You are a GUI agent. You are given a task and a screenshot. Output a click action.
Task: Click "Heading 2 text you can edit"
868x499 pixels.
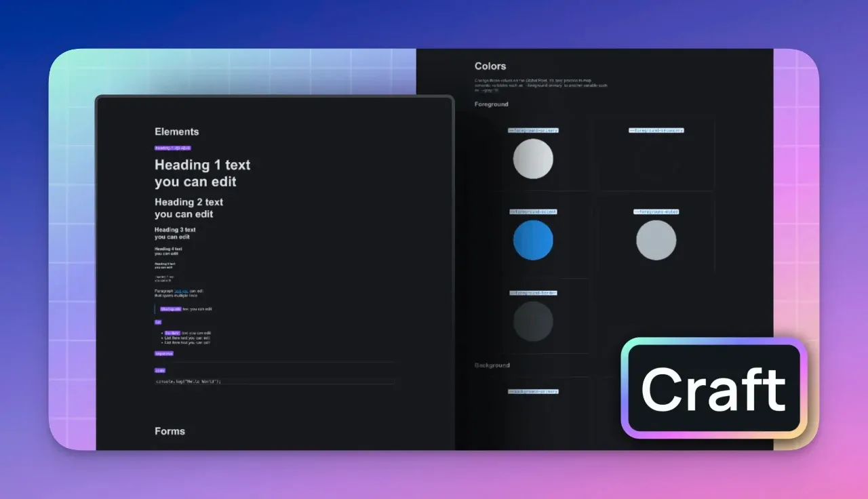[189, 207]
